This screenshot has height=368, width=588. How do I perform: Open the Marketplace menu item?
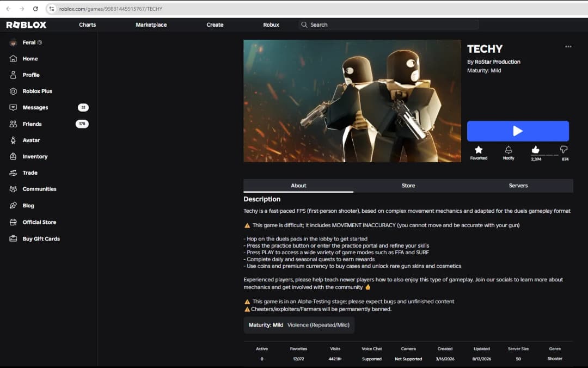[151, 24]
